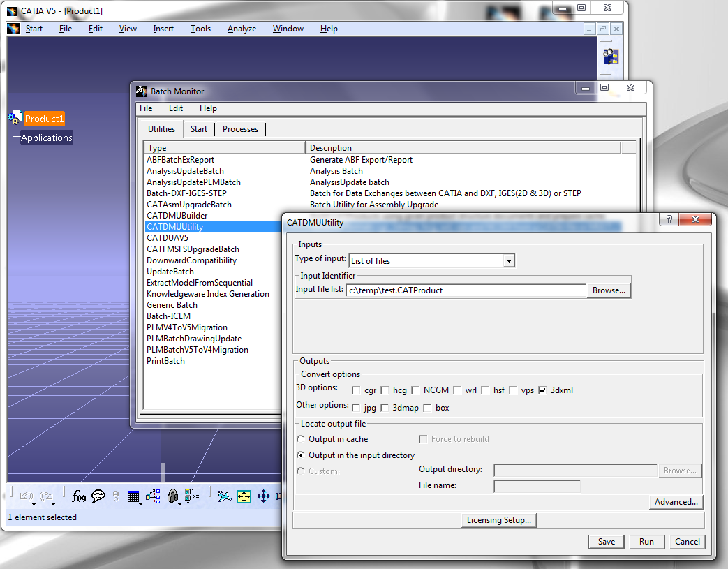Open the Tools menu in CATIA
The height and width of the screenshot is (569, 728).
[x=200, y=29]
